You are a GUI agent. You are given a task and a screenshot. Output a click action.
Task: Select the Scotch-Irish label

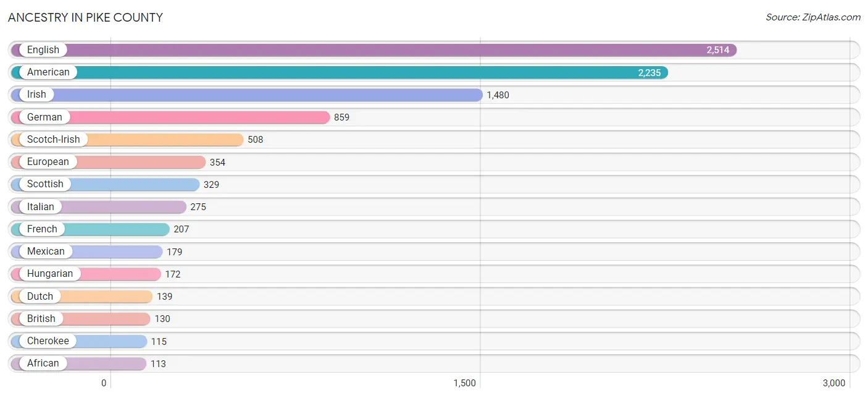coord(53,140)
